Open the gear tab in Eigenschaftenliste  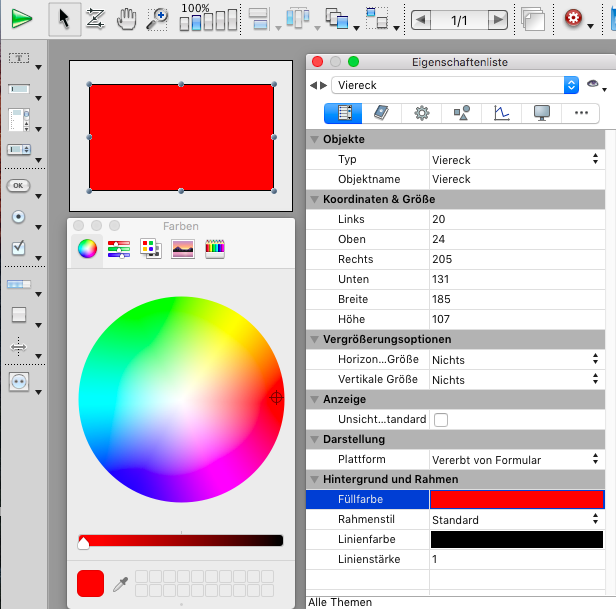point(422,113)
